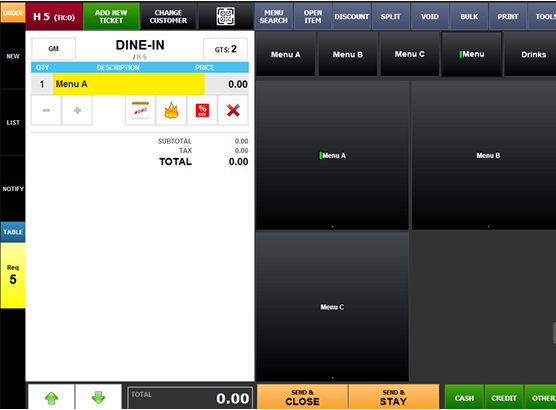This screenshot has height=410, width=556.
Task: Move up with green up arrow
Action: pos(51,397)
